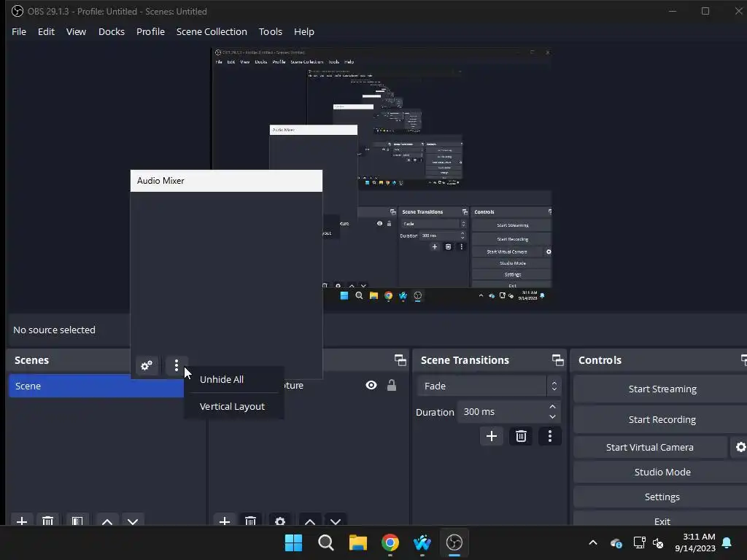Move scene up with arrow icon
Screen dimensions: 747x560
point(107,521)
